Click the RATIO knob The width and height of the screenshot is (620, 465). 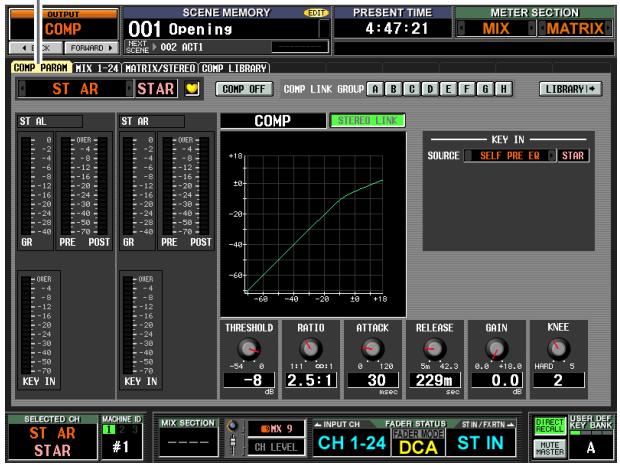pyautogui.click(x=311, y=349)
